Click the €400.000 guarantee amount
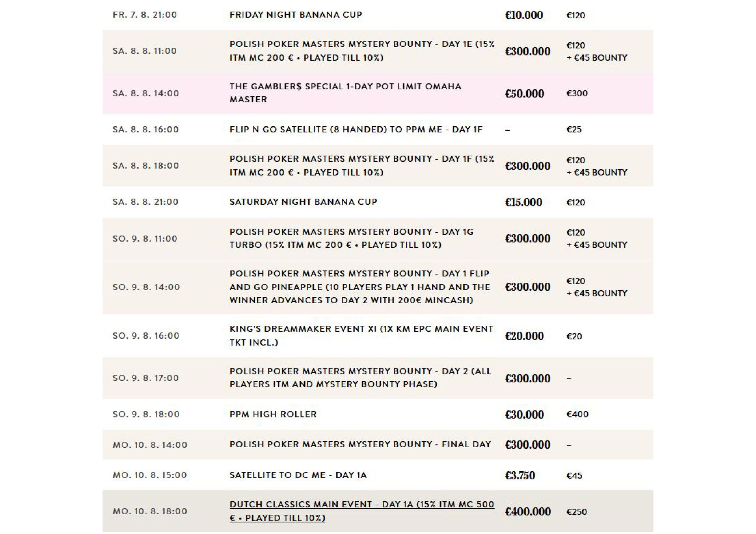This screenshot has width=756, height=534. [528, 512]
